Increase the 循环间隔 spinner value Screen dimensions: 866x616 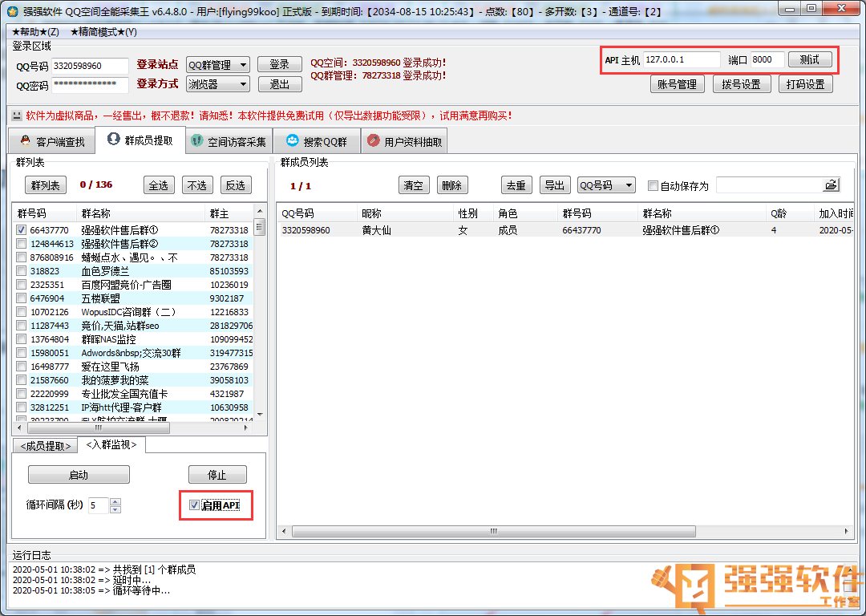[x=115, y=501]
